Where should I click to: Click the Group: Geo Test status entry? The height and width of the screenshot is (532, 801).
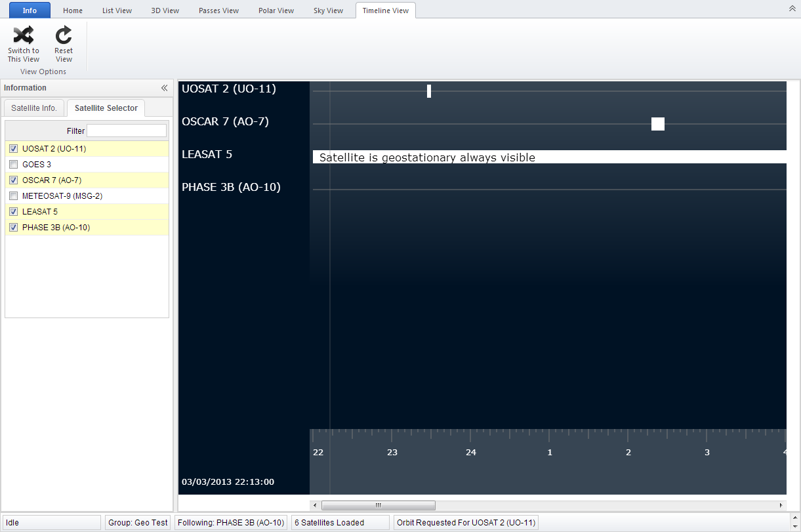point(138,523)
